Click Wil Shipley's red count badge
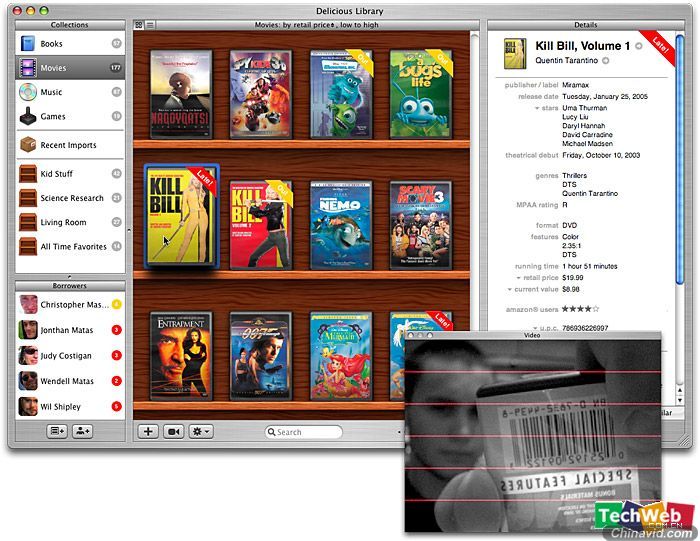Image resolution: width=700 pixels, height=541 pixels. pos(116,406)
